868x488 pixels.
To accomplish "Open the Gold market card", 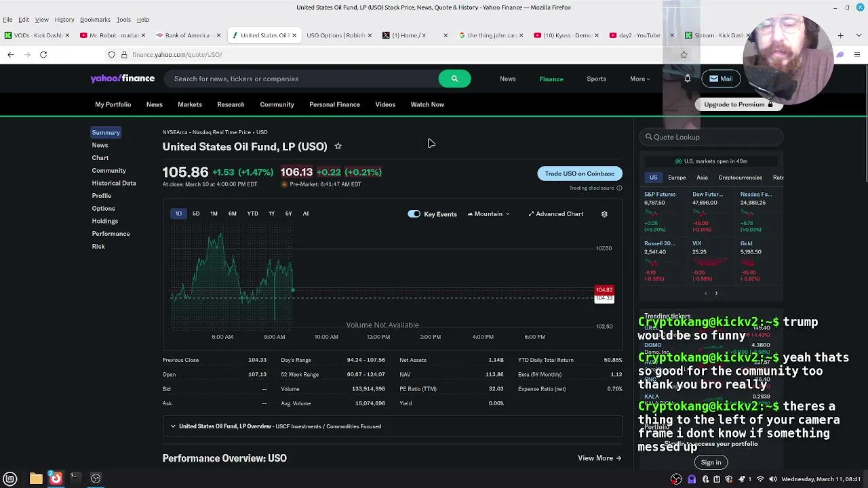I will [759, 261].
